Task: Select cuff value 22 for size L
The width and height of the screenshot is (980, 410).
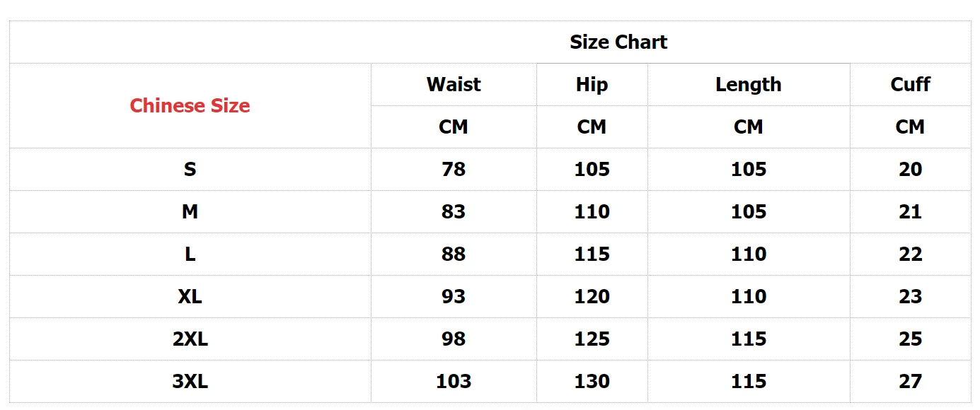Action: [x=910, y=254]
